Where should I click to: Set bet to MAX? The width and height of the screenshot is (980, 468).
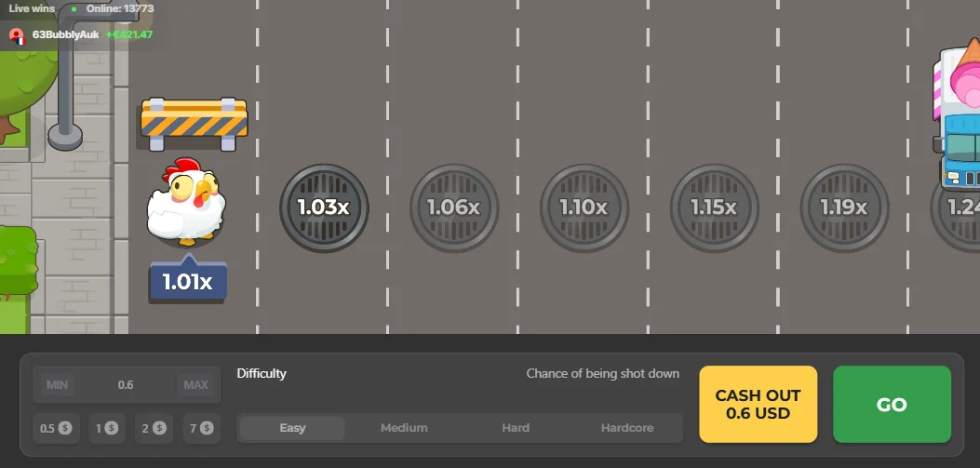[195, 385]
